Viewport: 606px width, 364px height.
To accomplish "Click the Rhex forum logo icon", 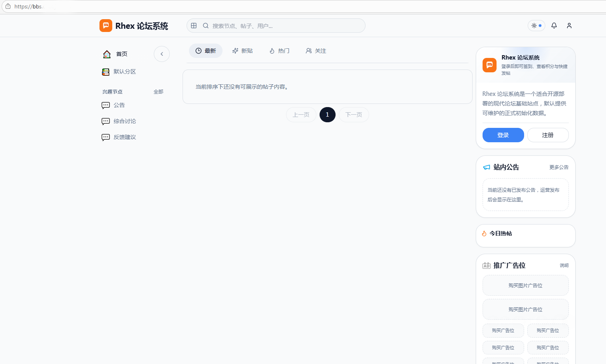I will (x=106, y=26).
